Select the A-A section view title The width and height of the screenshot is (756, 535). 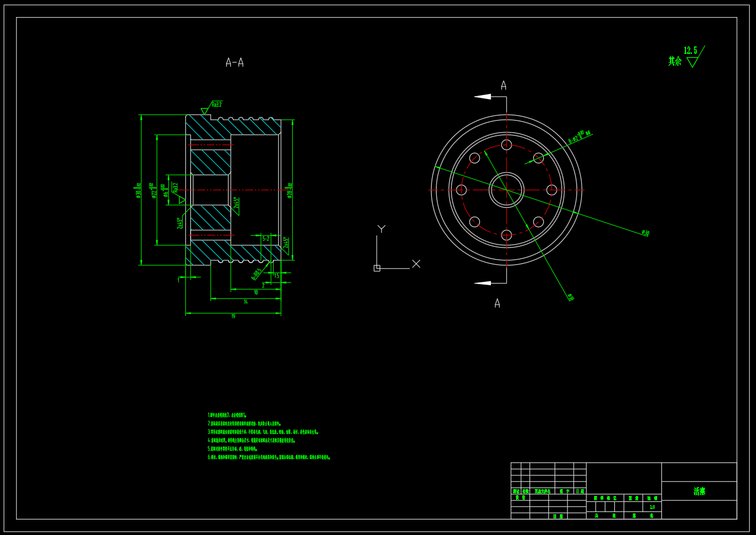pyautogui.click(x=235, y=62)
